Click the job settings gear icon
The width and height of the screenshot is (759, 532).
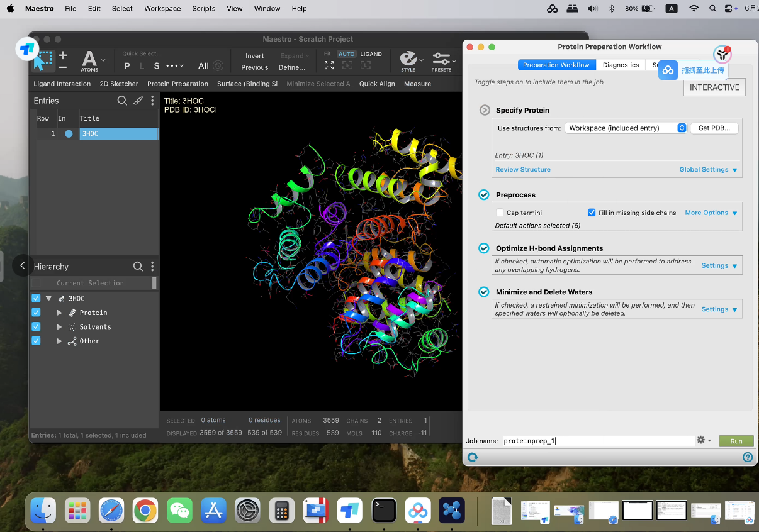pos(700,440)
